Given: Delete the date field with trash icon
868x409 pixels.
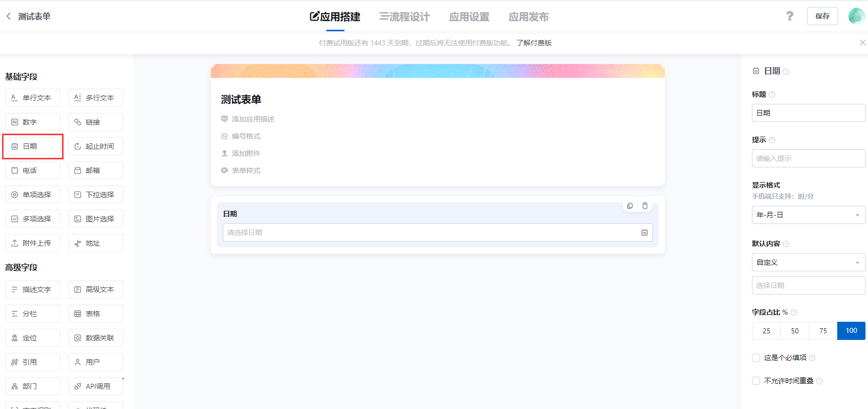Looking at the screenshot, I should [645, 206].
